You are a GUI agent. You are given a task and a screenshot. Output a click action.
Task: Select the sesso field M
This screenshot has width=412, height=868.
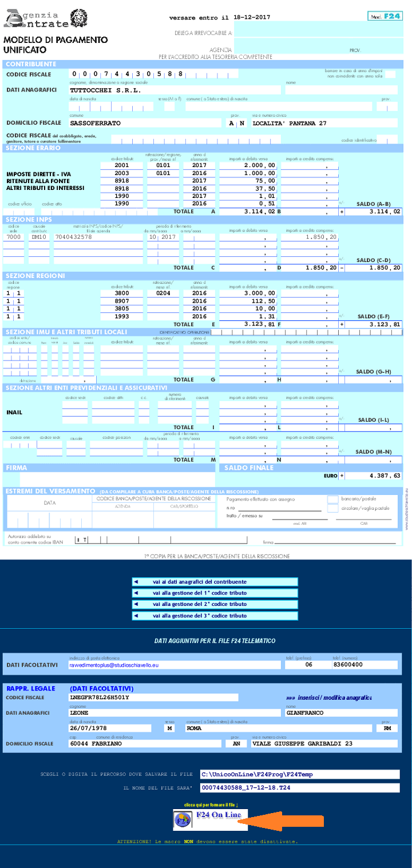coord(170,728)
